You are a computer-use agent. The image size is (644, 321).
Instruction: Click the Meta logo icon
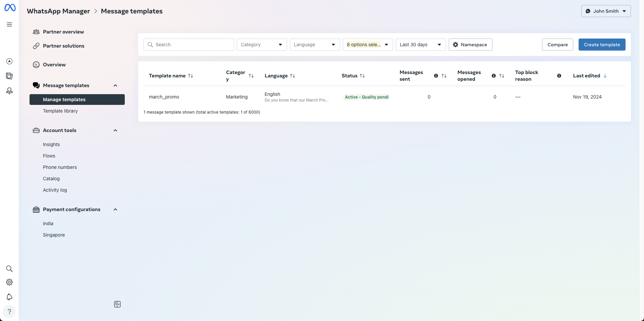pos(10,8)
